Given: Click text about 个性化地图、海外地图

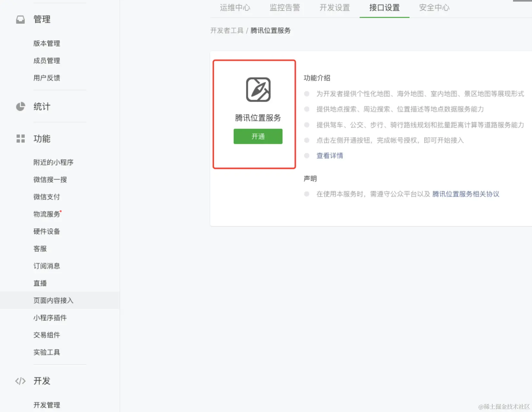Looking at the screenshot, I should 420,94.
